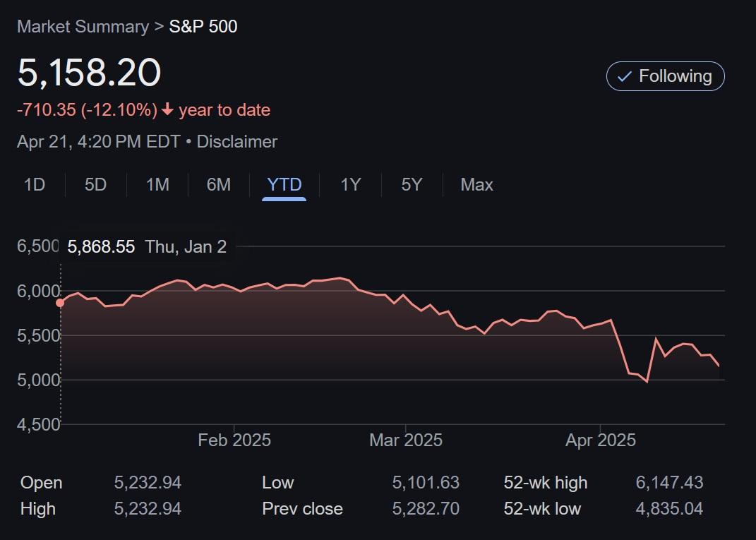Click the 5,158.20 index price
The image size is (756, 540).
point(89,73)
